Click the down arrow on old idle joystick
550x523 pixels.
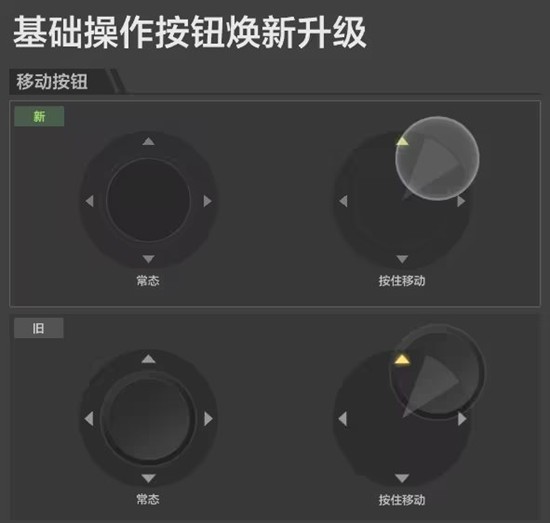coord(148,478)
